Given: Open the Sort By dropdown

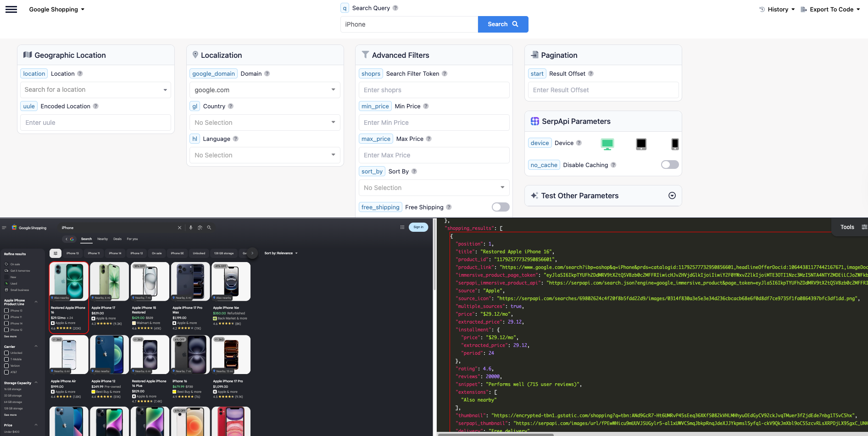Looking at the screenshot, I should tap(434, 188).
